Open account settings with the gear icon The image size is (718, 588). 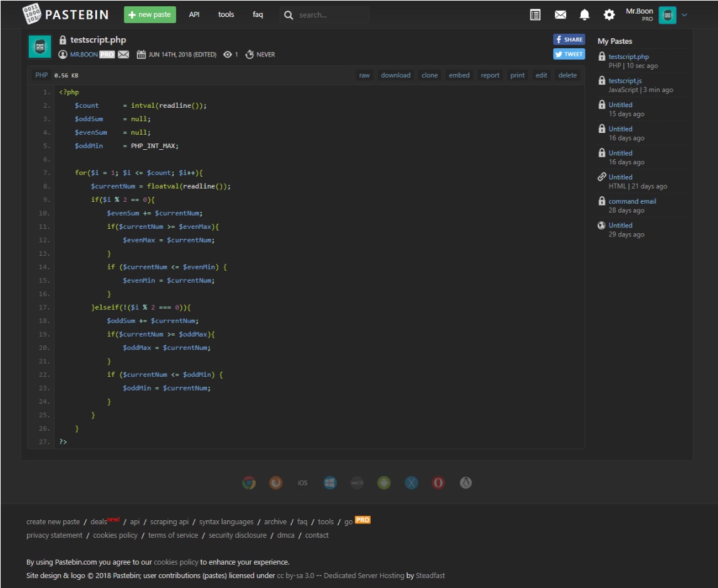(608, 14)
